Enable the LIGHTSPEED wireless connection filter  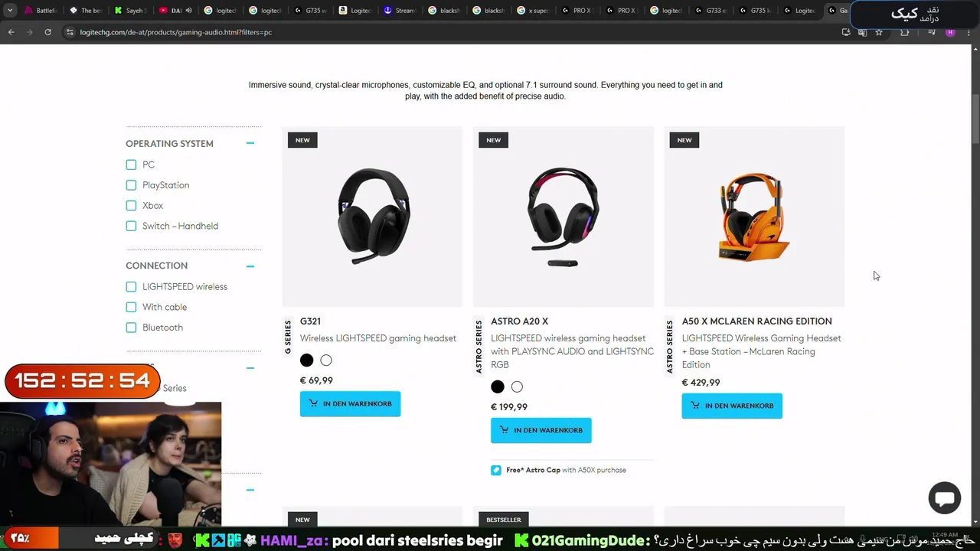click(131, 286)
